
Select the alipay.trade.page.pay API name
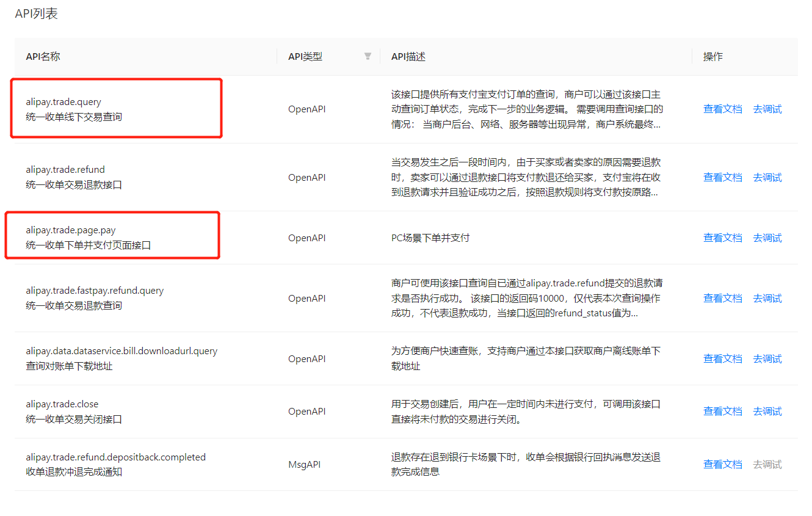pos(71,230)
